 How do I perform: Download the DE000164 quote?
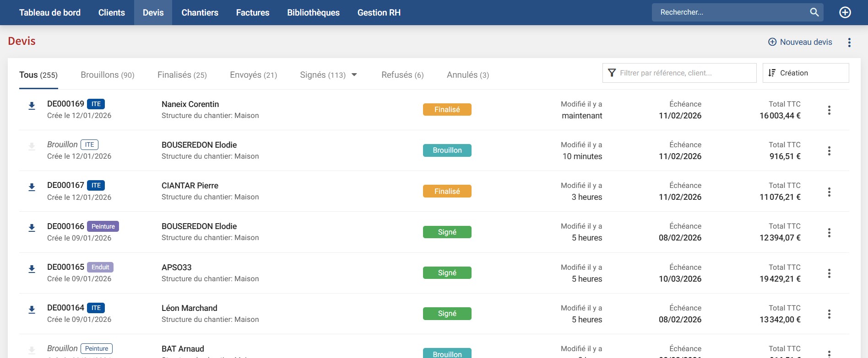point(32,310)
